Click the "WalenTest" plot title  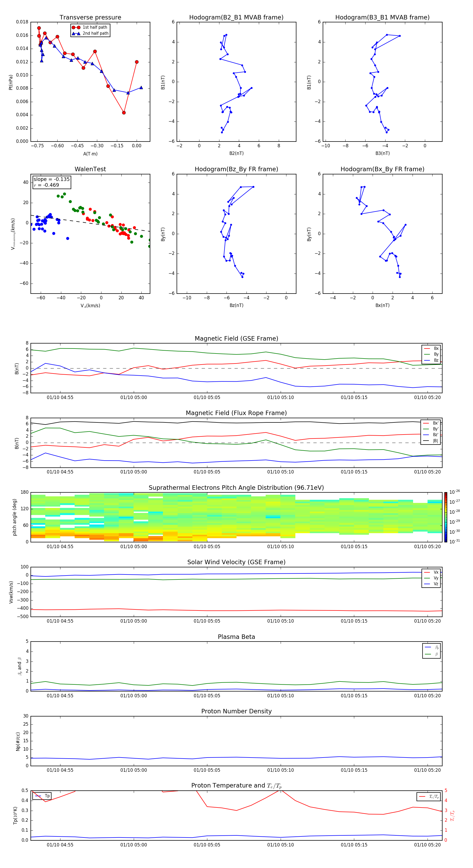pyautogui.click(x=90, y=169)
